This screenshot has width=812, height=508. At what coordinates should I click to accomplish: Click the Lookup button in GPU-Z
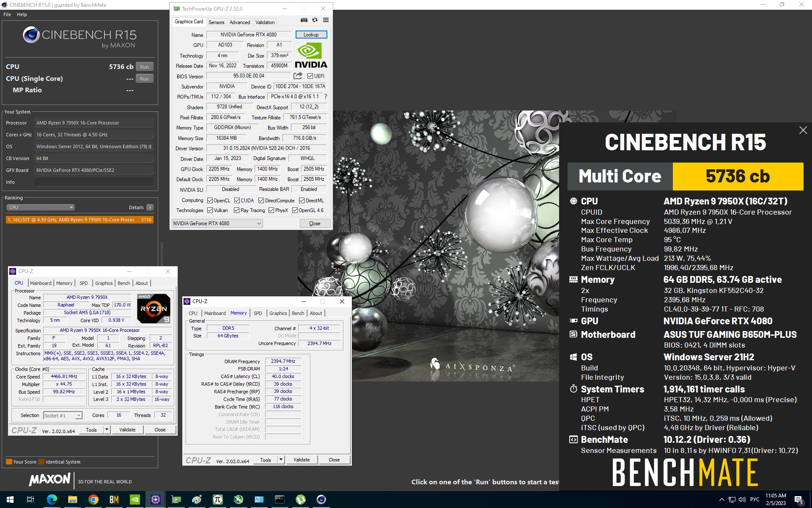(311, 35)
